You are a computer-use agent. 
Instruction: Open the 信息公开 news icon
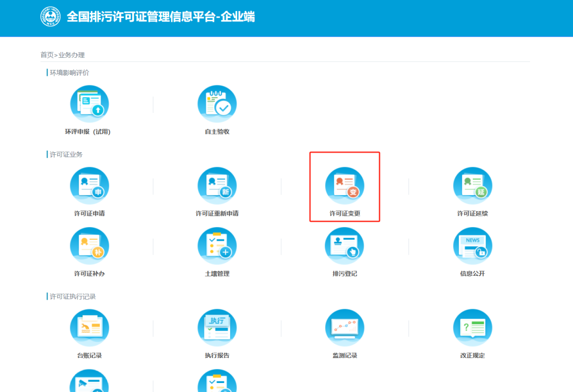pyautogui.click(x=472, y=247)
